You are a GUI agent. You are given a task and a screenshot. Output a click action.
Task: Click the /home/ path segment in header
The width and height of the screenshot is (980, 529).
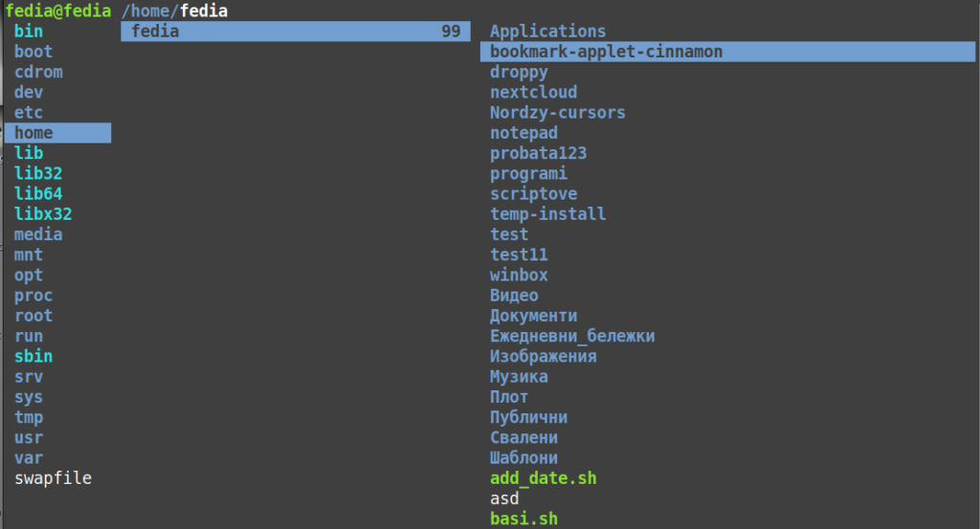click(x=150, y=11)
